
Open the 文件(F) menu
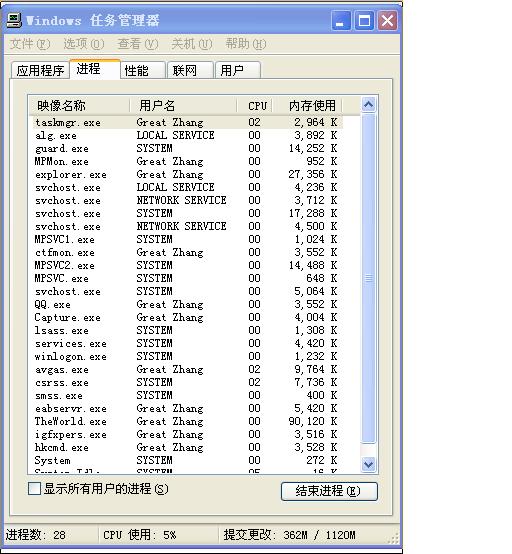click(30, 44)
